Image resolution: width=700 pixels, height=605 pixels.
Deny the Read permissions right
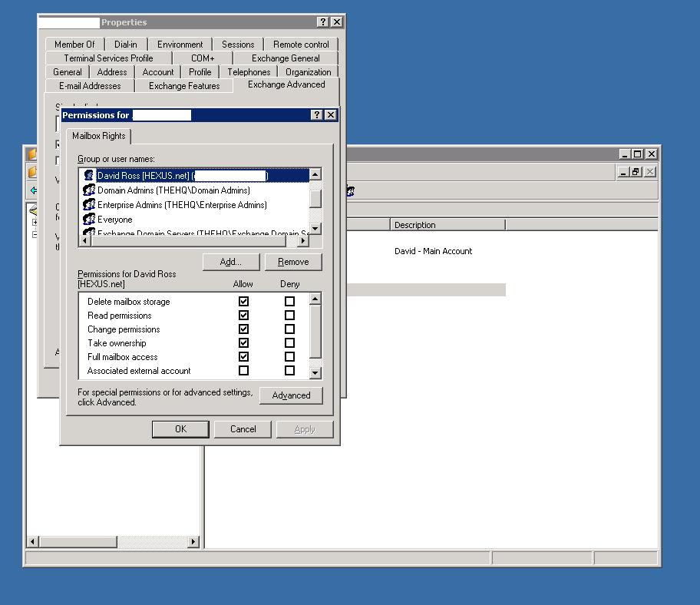(x=289, y=316)
